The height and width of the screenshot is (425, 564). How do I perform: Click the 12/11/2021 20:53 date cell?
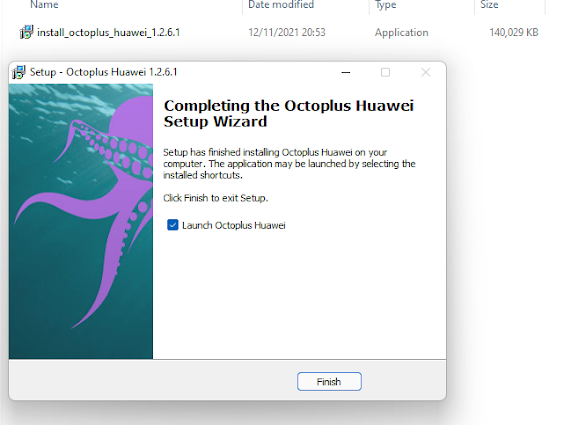click(287, 32)
